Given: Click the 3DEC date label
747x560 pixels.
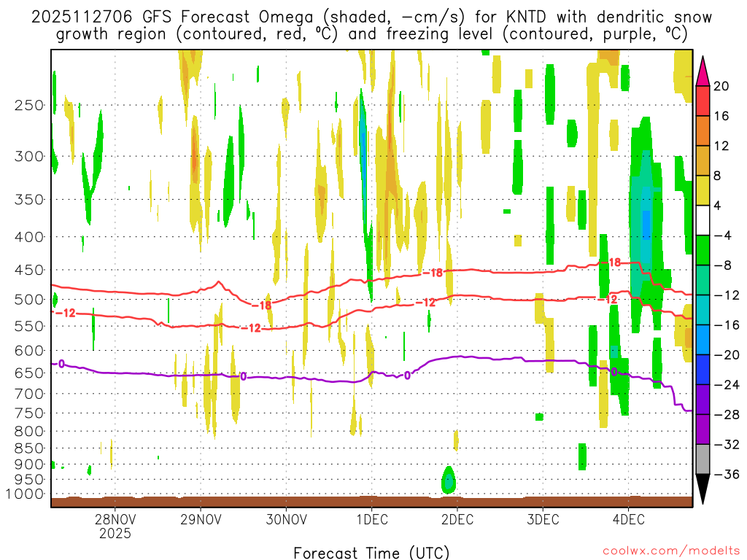Looking at the screenshot, I should tap(543, 519).
